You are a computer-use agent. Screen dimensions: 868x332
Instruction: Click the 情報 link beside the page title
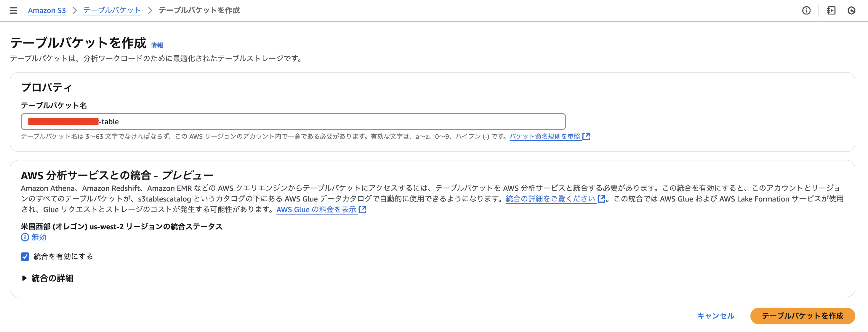(157, 45)
